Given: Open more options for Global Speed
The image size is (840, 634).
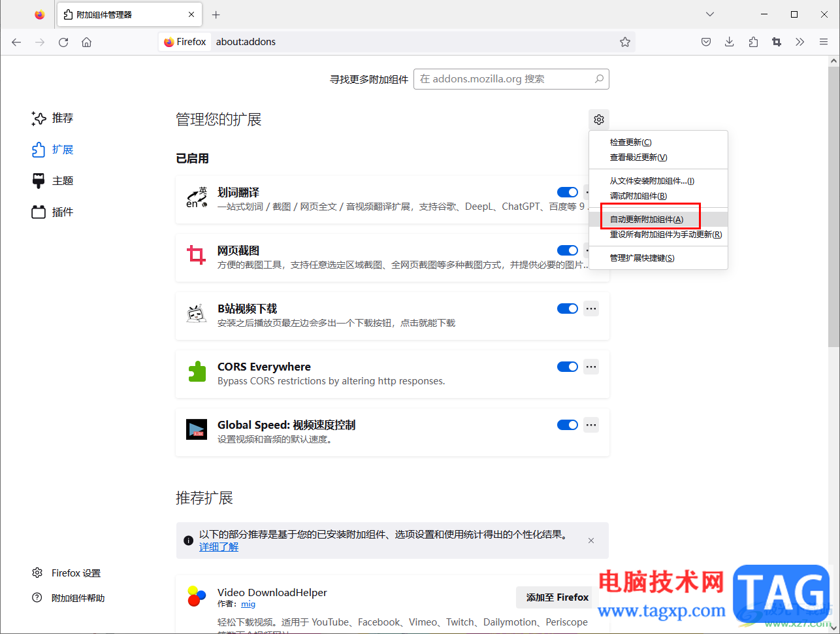Looking at the screenshot, I should 591,425.
